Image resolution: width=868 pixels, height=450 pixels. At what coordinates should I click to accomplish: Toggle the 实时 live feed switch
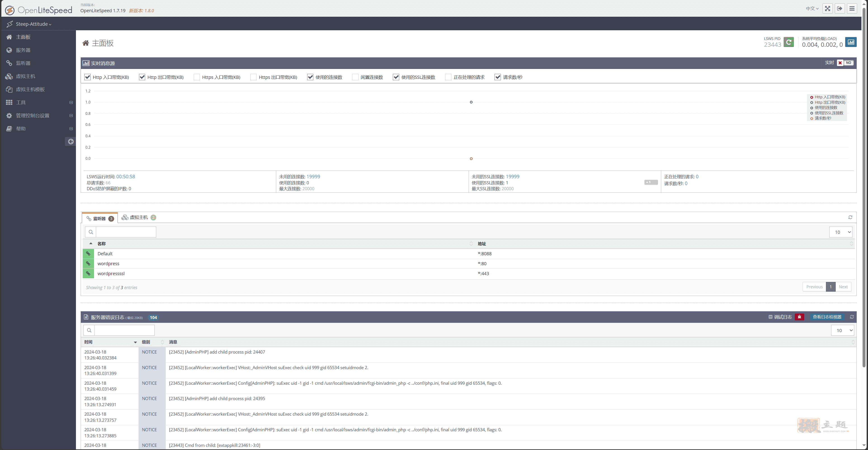845,63
